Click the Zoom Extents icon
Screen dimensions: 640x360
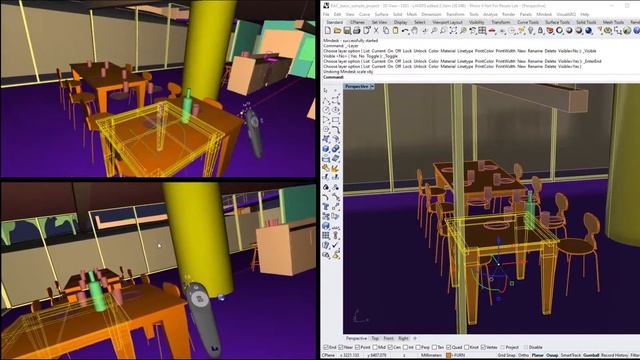click(x=453, y=31)
